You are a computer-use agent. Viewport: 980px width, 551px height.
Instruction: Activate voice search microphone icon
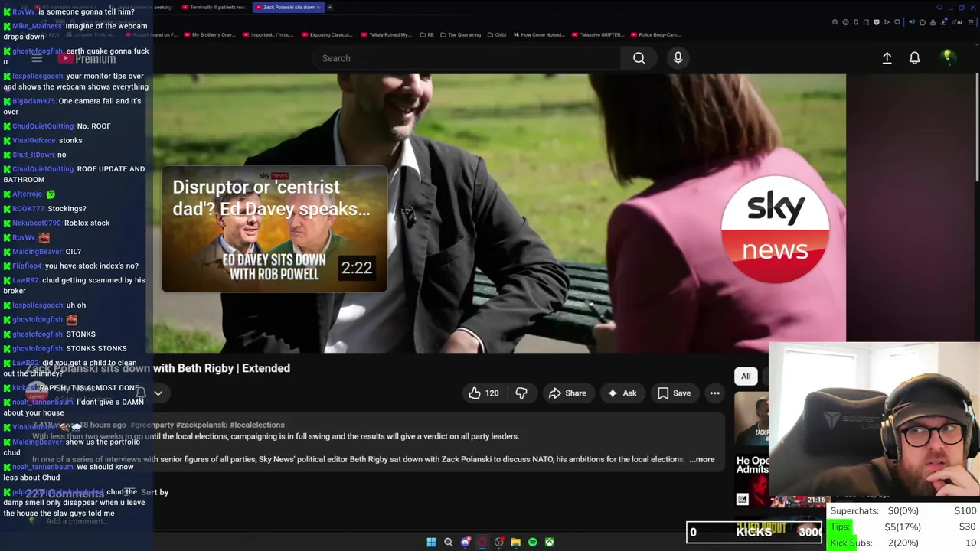point(678,58)
